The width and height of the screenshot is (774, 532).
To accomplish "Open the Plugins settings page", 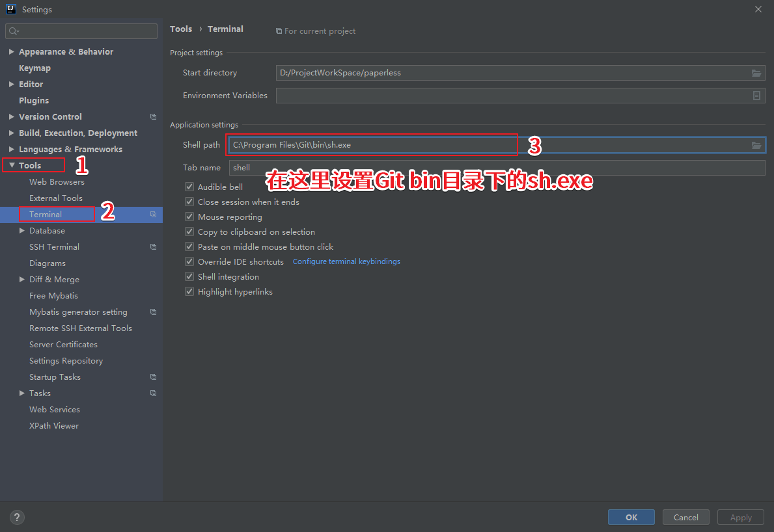I will (x=34, y=101).
